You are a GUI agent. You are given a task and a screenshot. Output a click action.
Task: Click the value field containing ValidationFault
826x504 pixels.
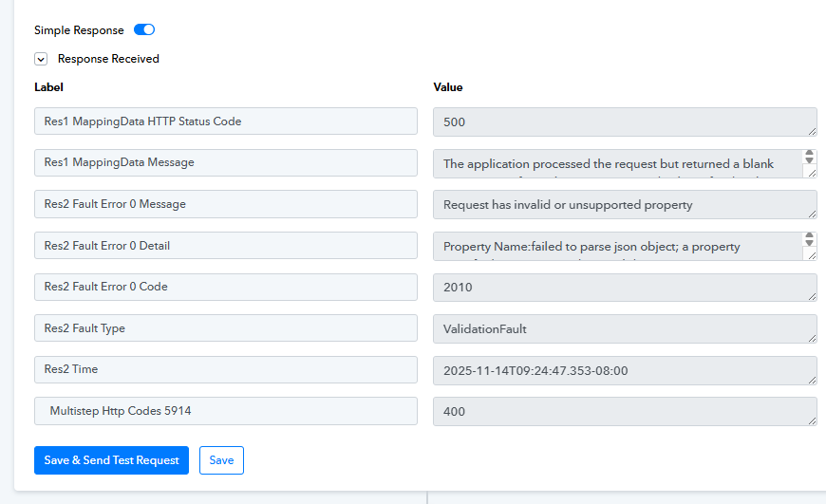coord(624,328)
